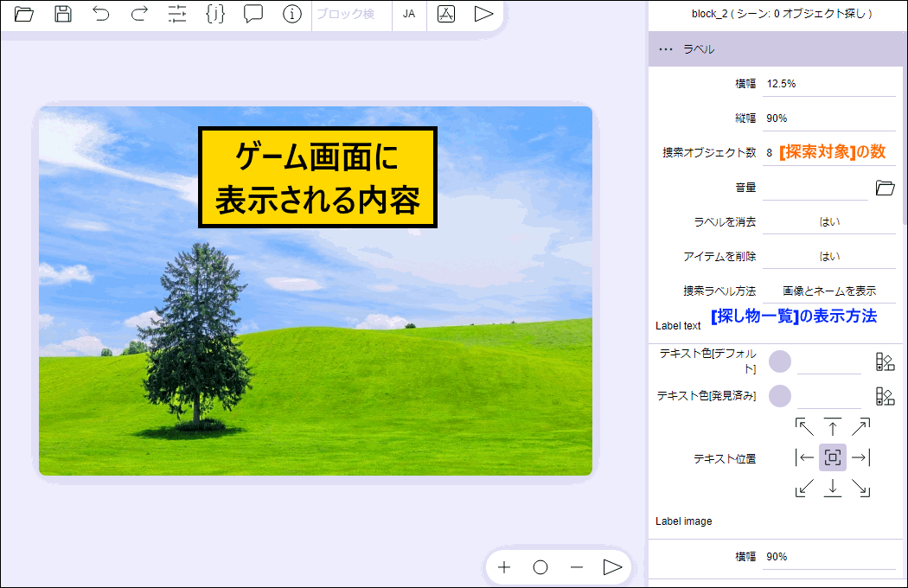Open the 探索ラベル方法 dropdown

pos(828,291)
